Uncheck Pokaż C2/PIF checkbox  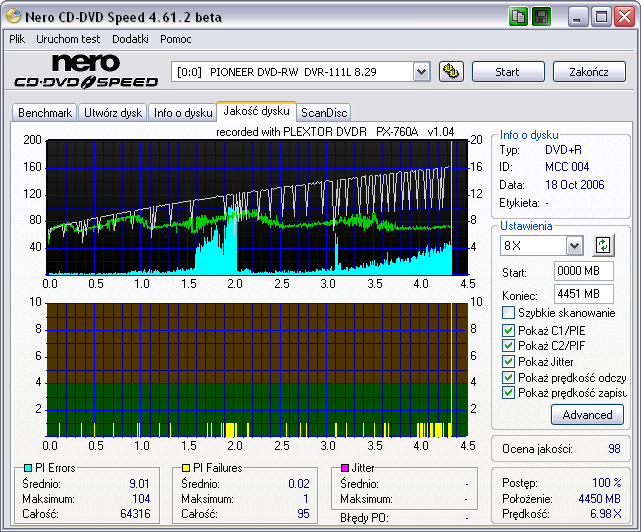pos(508,346)
